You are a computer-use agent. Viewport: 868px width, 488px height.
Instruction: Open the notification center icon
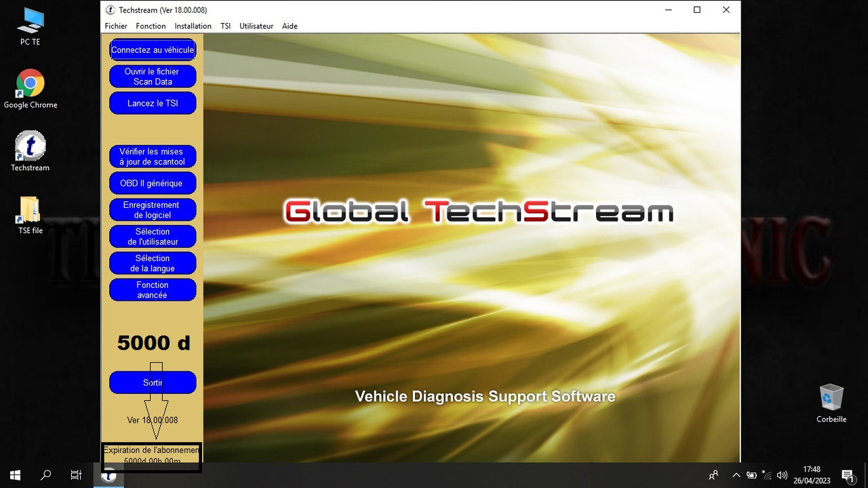click(x=848, y=475)
